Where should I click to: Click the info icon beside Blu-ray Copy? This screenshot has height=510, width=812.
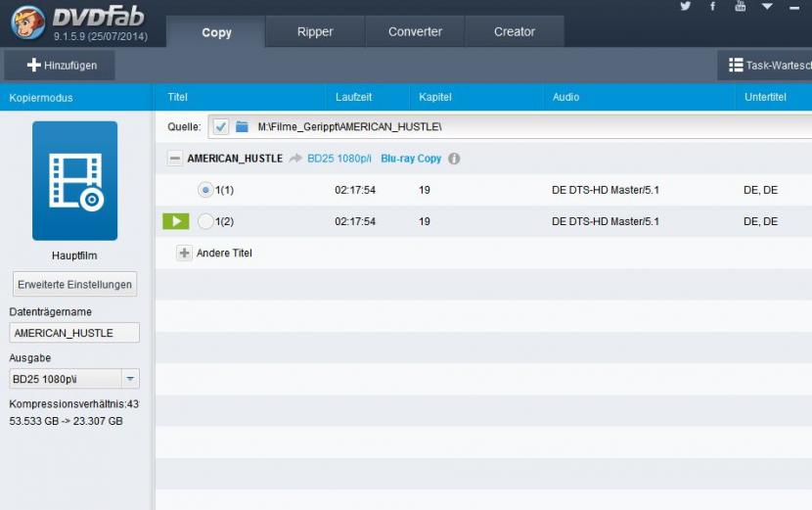click(x=454, y=159)
